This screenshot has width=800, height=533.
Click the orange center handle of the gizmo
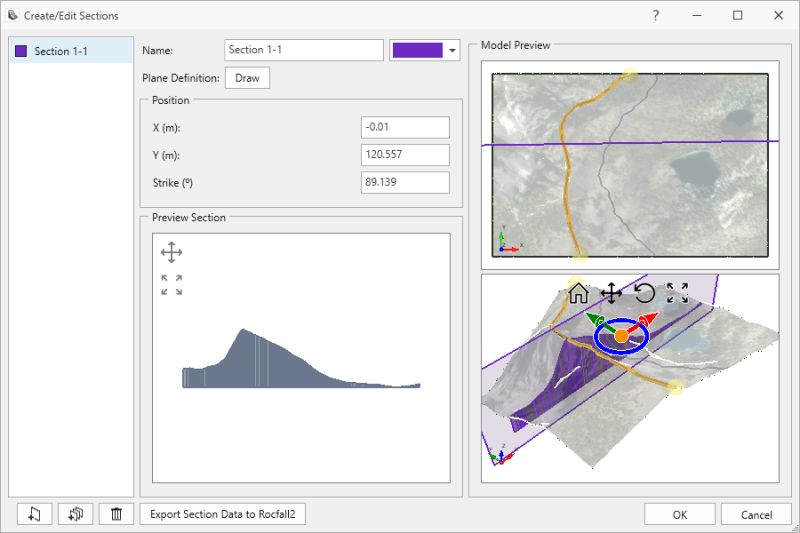pyautogui.click(x=621, y=336)
